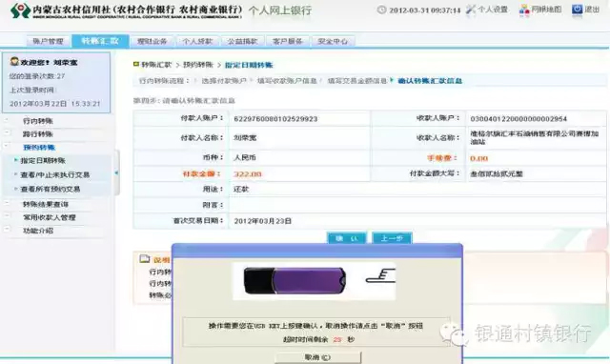Collapse the 预约转账 sidebar section
610x364 pixels.
[39, 148]
